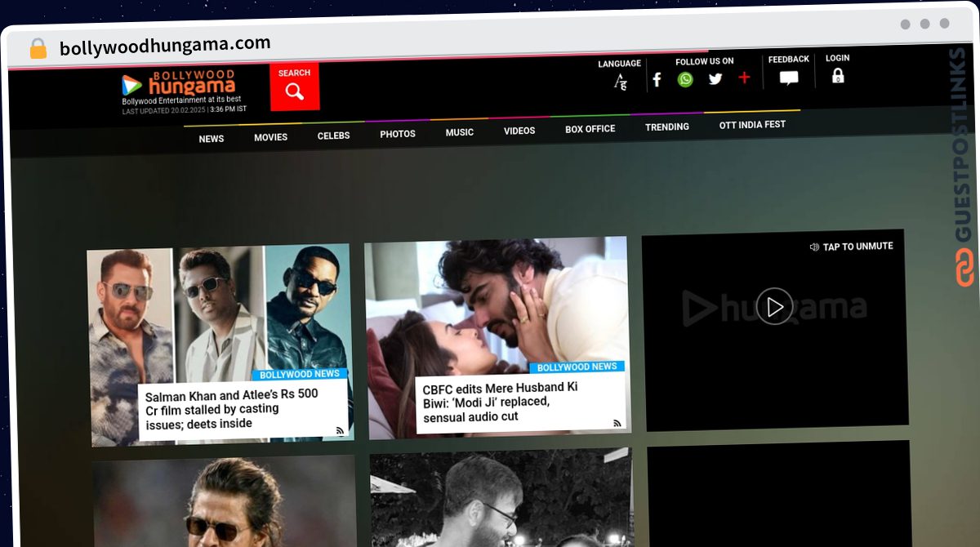This screenshot has width=980, height=547.
Task: Open the Music menu
Action: (x=459, y=132)
